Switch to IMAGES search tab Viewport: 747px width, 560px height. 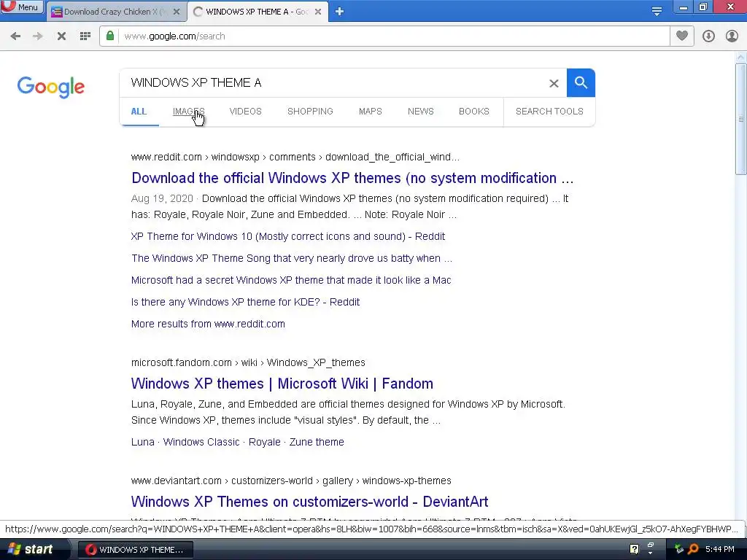pos(189,112)
